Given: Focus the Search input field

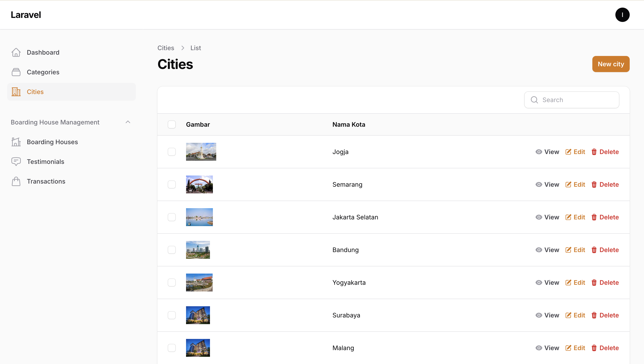Looking at the screenshot, I should pos(572,100).
